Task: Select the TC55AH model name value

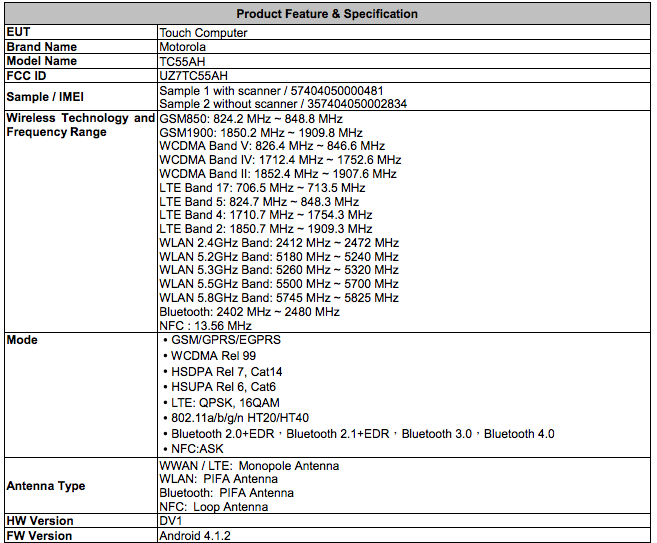Action: pos(180,61)
